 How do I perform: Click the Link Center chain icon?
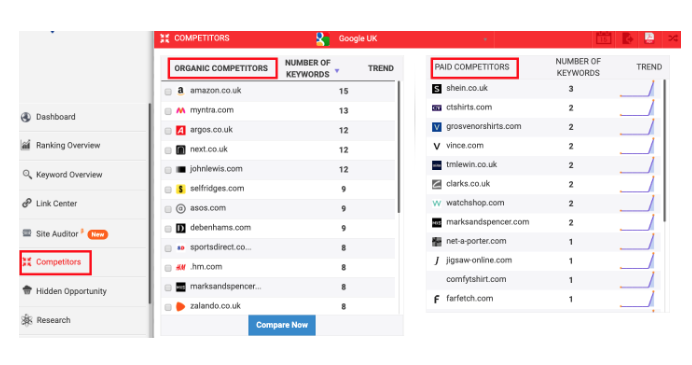26,203
